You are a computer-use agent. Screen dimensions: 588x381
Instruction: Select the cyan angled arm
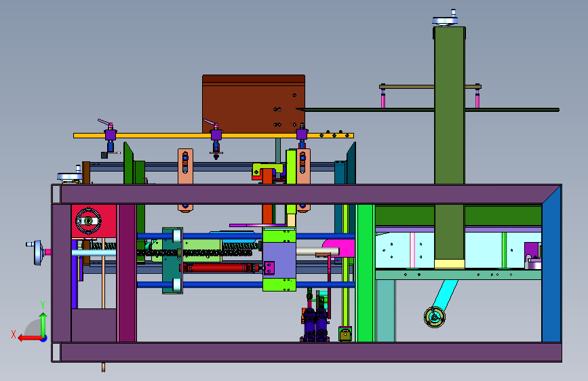446,295
